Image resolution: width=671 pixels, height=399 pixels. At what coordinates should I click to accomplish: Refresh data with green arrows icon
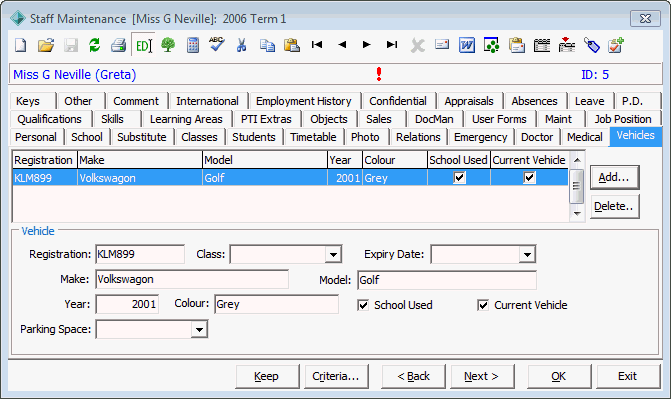click(95, 45)
